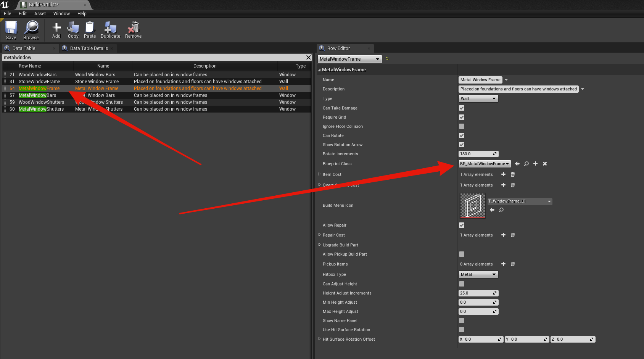The height and width of the screenshot is (359, 644).
Task: Select the MetalWindowShutters row
Action: point(41,109)
